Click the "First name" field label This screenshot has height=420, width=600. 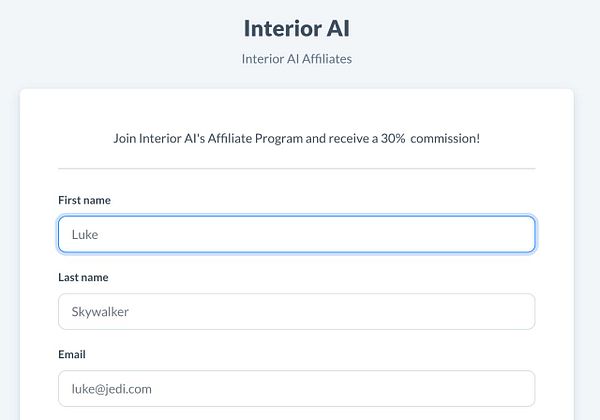(84, 200)
